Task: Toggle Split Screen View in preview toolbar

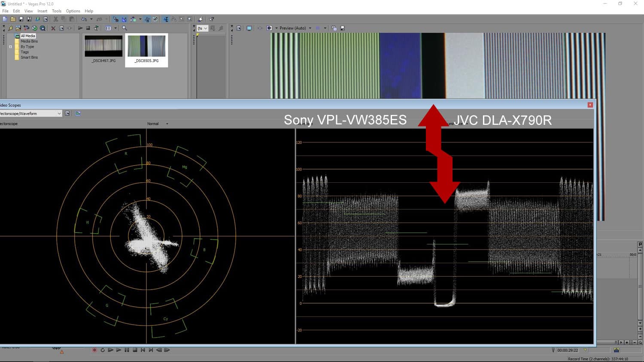Action: tap(269, 28)
